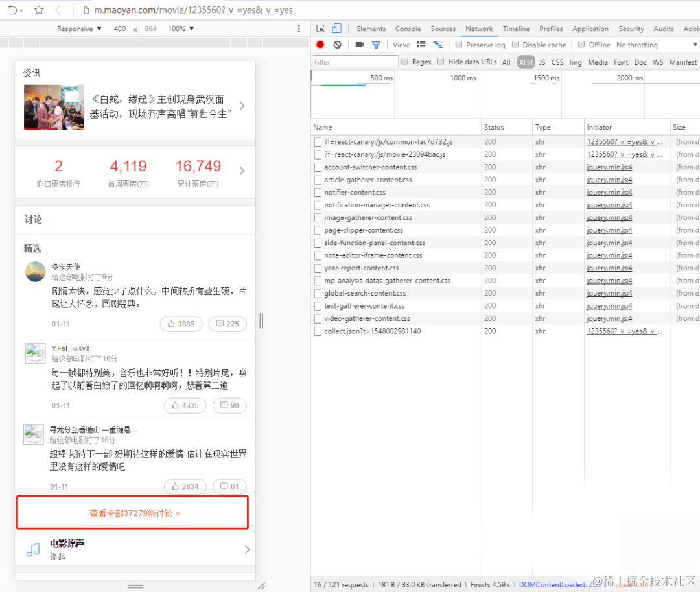The image size is (700, 592).
Task: Open device toolbar three-dot options menu
Action: [299, 29]
